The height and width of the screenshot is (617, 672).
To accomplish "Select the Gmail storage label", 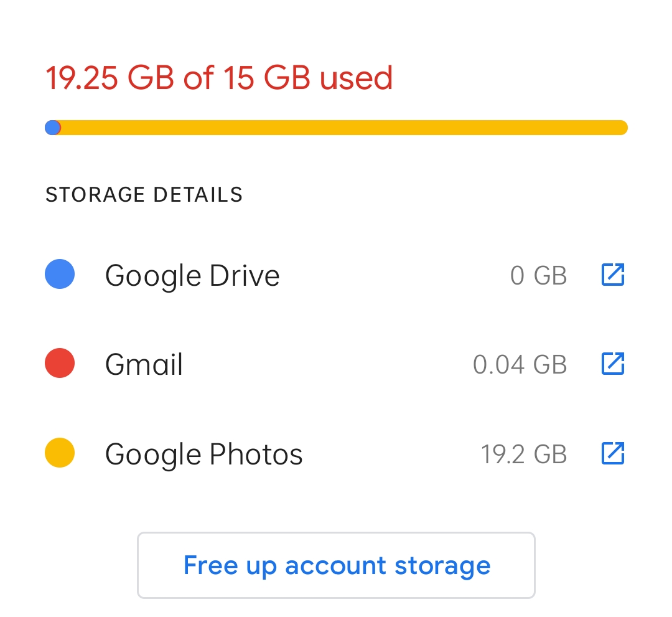I will coord(144,364).
